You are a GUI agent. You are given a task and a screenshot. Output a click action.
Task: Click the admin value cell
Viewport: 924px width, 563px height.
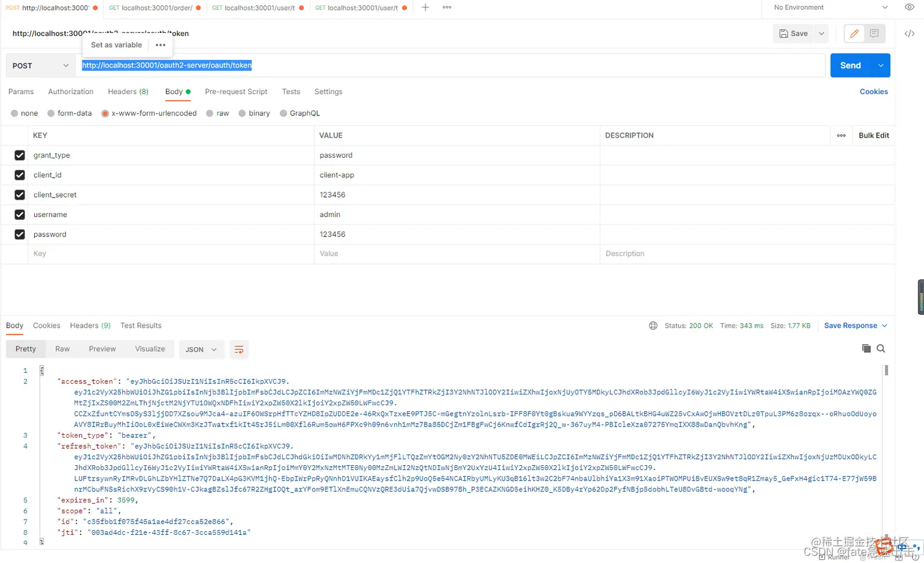click(x=457, y=215)
